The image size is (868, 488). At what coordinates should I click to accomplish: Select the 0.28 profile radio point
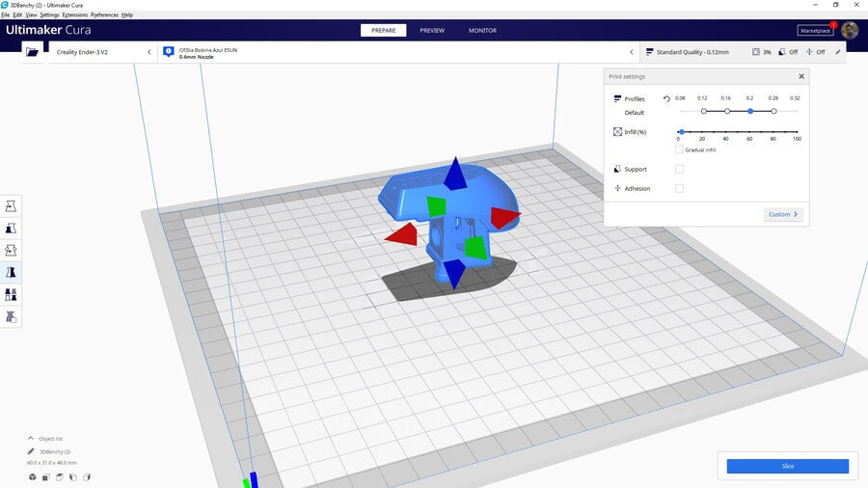(773, 111)
